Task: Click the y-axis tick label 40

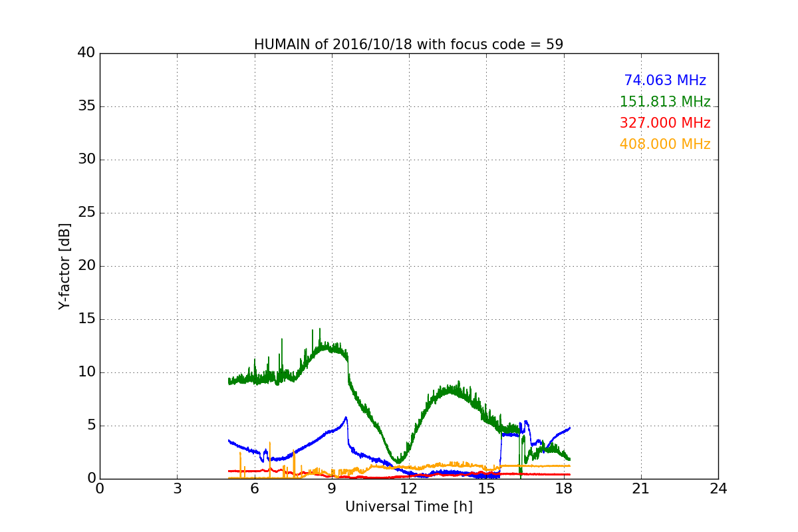Action: tap(86, 53)
